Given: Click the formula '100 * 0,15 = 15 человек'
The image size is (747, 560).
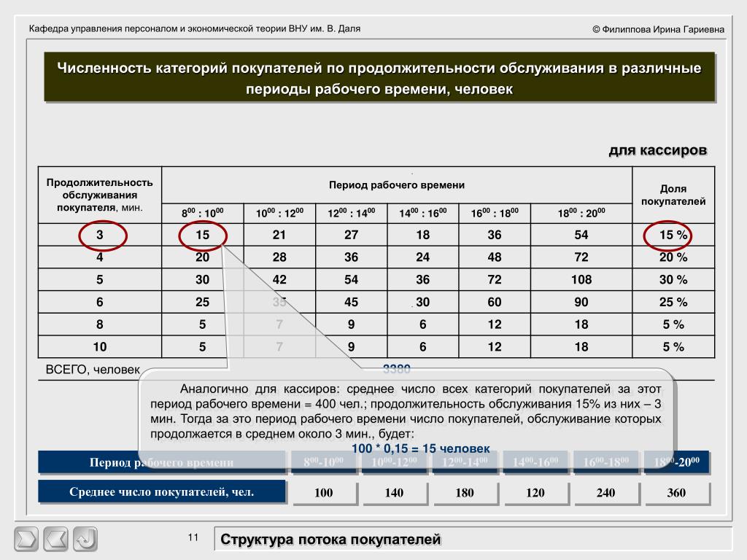Looking at the screenshot, I should coord(420,448).
